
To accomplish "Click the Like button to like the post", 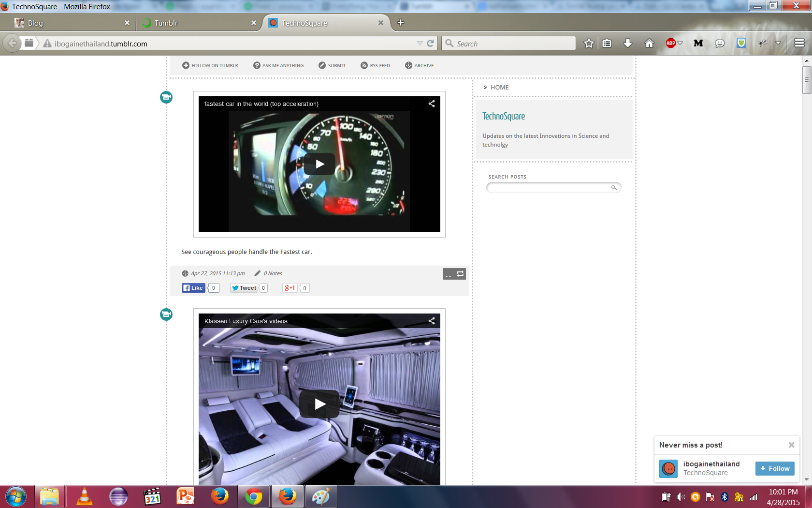I will [193, 287].
